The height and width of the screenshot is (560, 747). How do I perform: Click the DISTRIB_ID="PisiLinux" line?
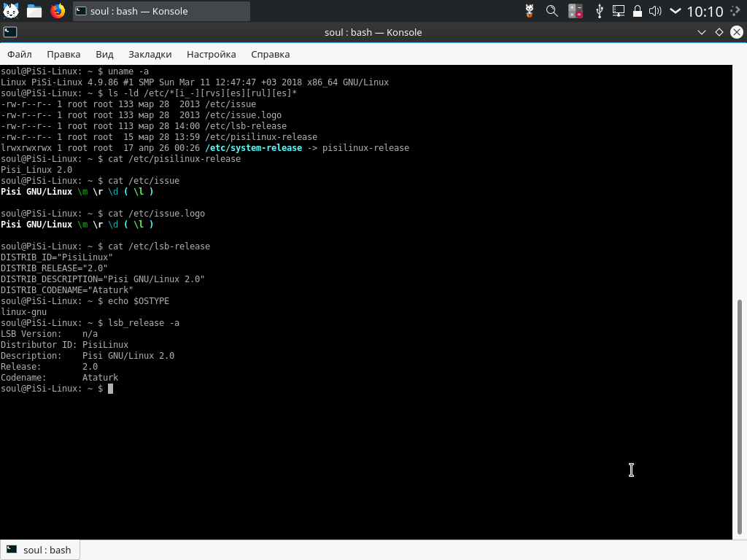point(57,257)
